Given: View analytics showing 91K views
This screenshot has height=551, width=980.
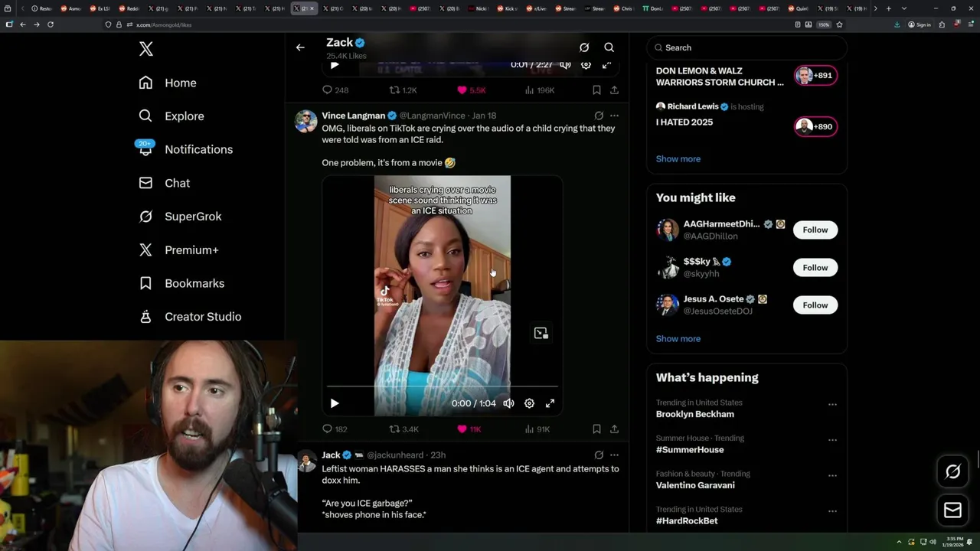Looking at the screenshot, I should 537,429.
